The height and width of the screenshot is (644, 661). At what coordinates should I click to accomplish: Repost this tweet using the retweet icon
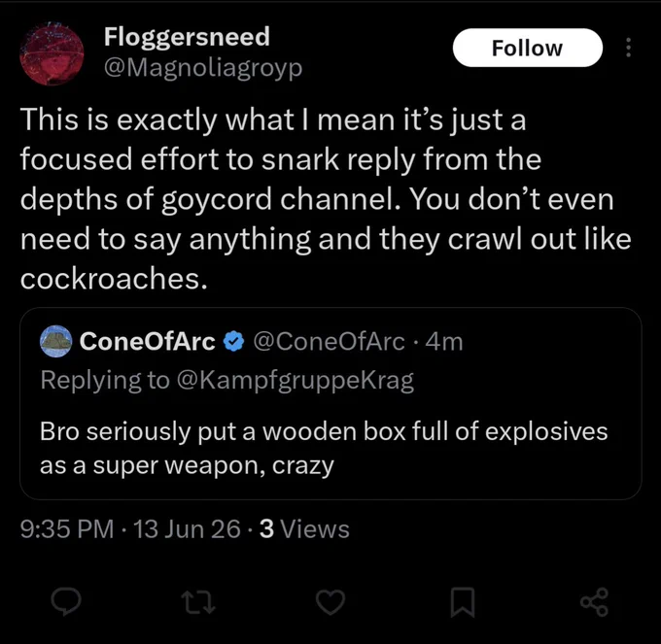click(x=198, y=602)
